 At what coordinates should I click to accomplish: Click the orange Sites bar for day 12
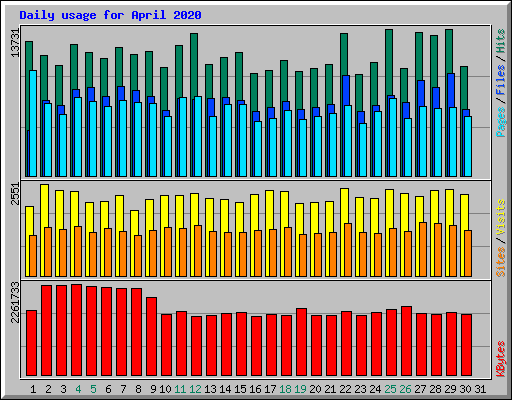(x=198, y=251)
